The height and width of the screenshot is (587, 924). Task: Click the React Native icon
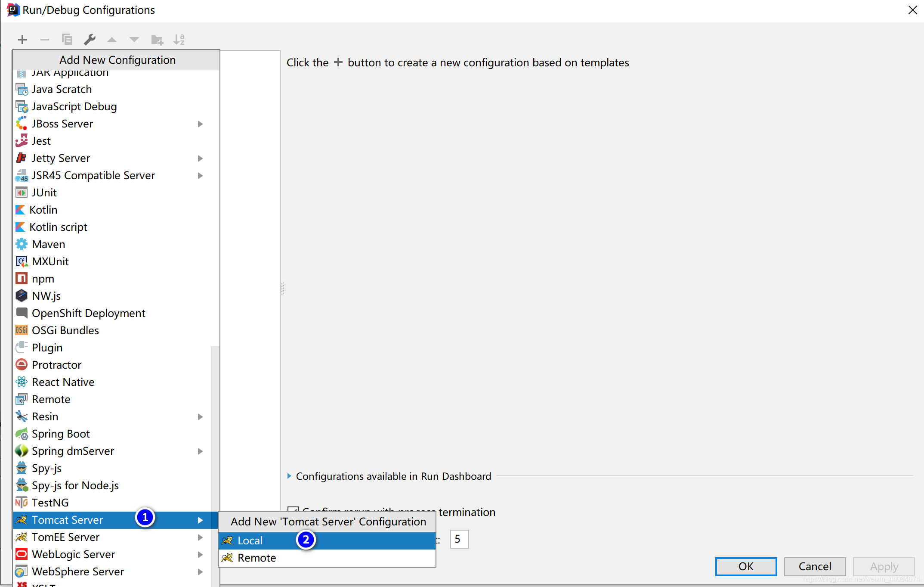(23, 382)
